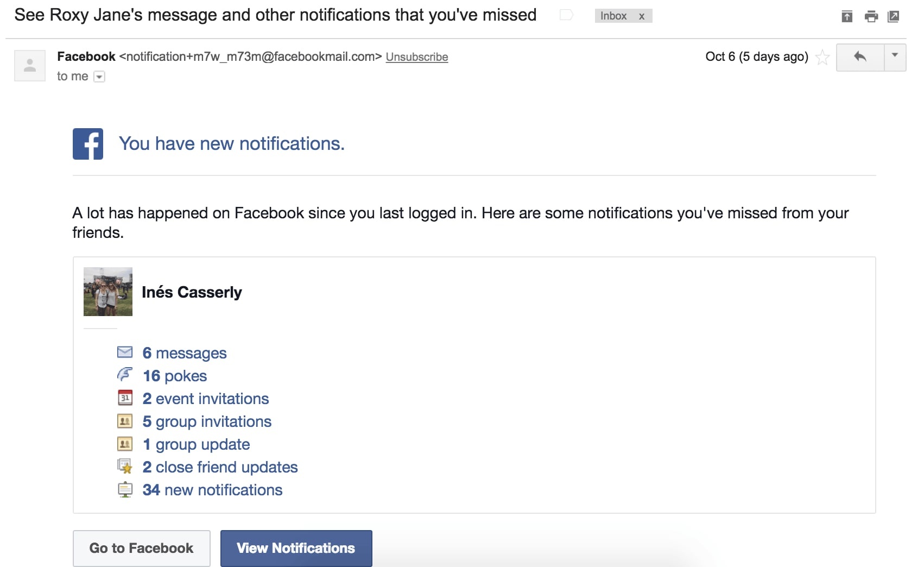Click the reply arrow button
The height and width of the screenshot is (567, 924).
pyautogui.click(x=860, y=57)
